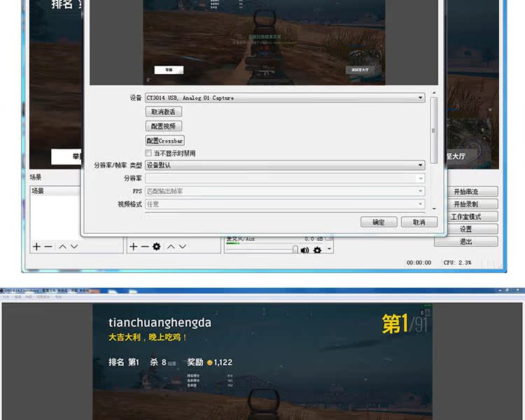This screenshot has height=420, width=525.
Task: Open the 分辨率 resolution dropdown
Action: pos(286,178)
